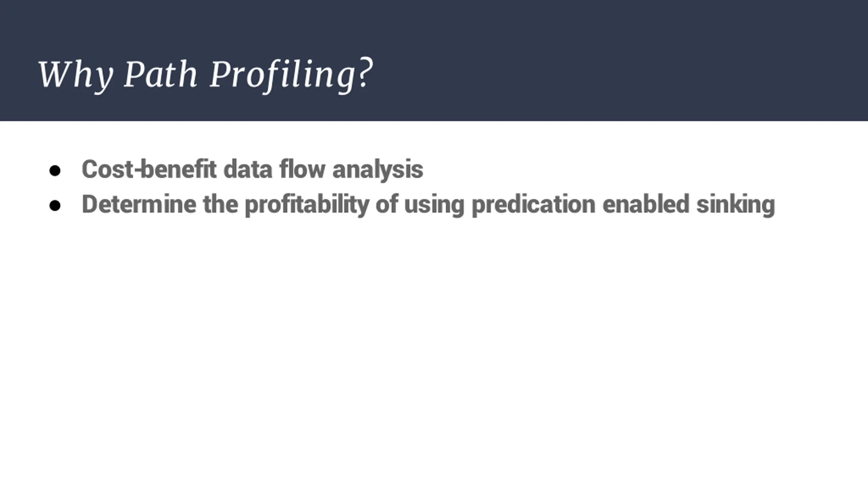Click the word 'Path' in the title
868x488 pixels.
pyautogui.click(x=160, y=75)
